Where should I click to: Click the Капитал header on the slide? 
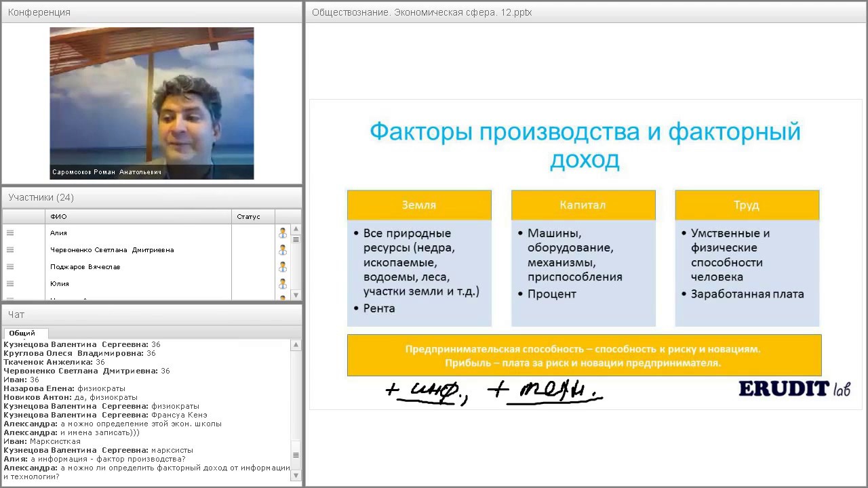[x=583, y=205]
